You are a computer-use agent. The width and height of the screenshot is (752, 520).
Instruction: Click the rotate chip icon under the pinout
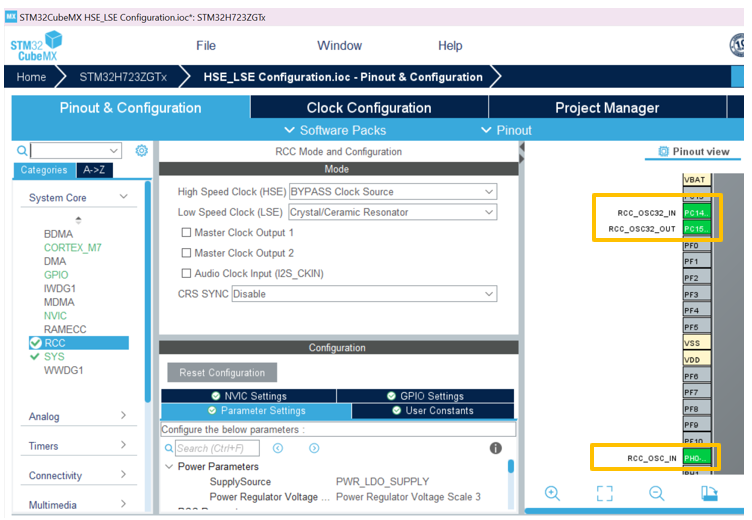[x=709, y=493]
